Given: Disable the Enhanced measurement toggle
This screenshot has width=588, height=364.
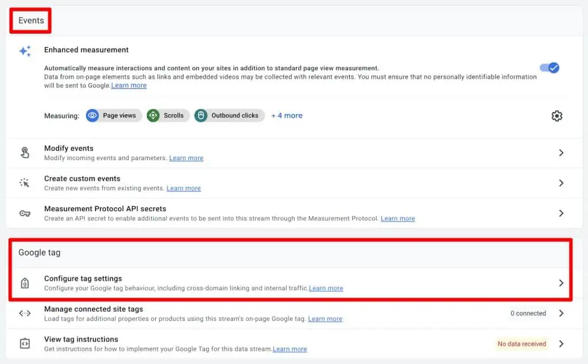Looking at the screenshot, I should (550, 67).
